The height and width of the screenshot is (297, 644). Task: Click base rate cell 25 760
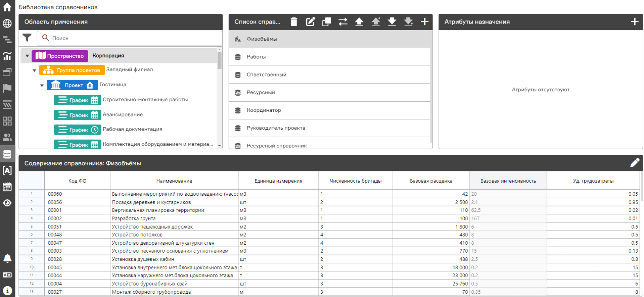[431, 284]
